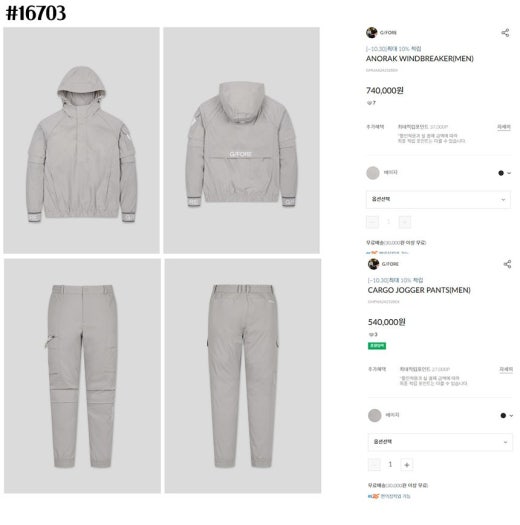Open option select dropdown for Anorak Windbreaker

(x=438, y=200)
